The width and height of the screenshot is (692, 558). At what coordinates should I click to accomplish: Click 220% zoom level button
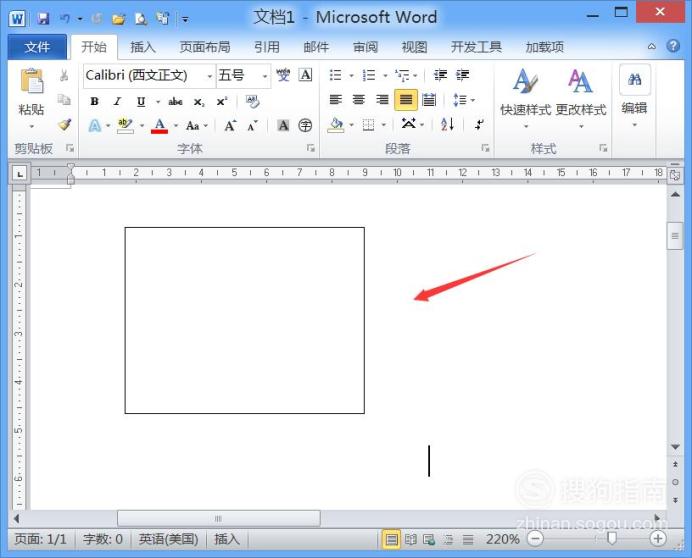pos(502,539)
